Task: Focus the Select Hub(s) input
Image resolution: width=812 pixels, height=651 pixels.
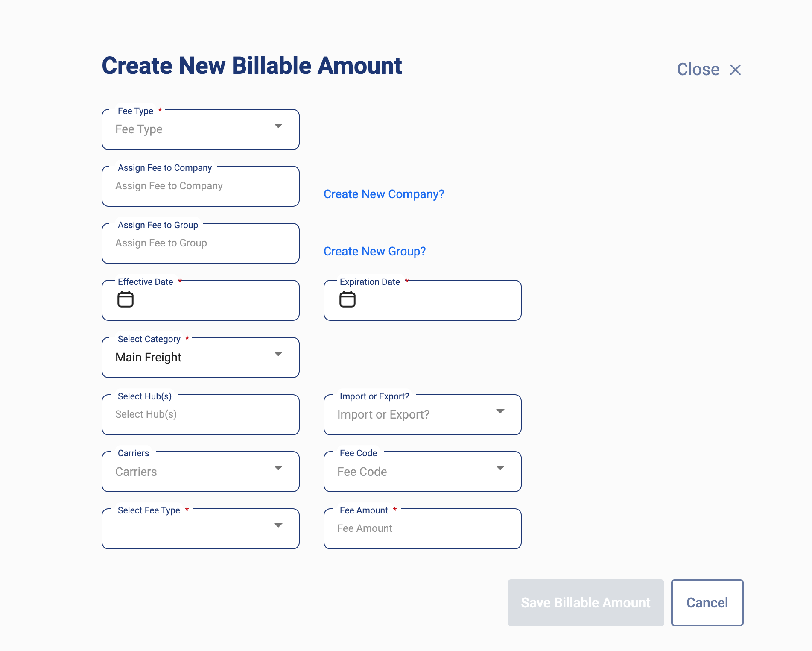Action: click(x=201, y=415)
